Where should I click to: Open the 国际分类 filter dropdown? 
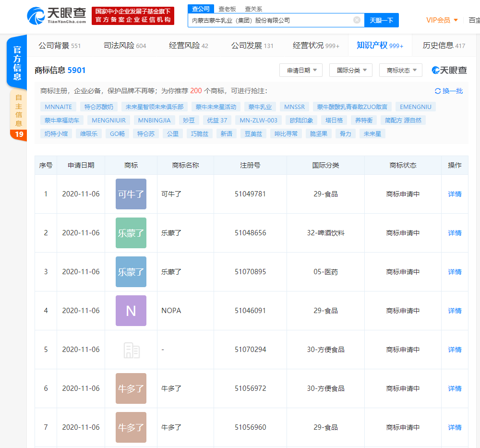click(351, 70)
